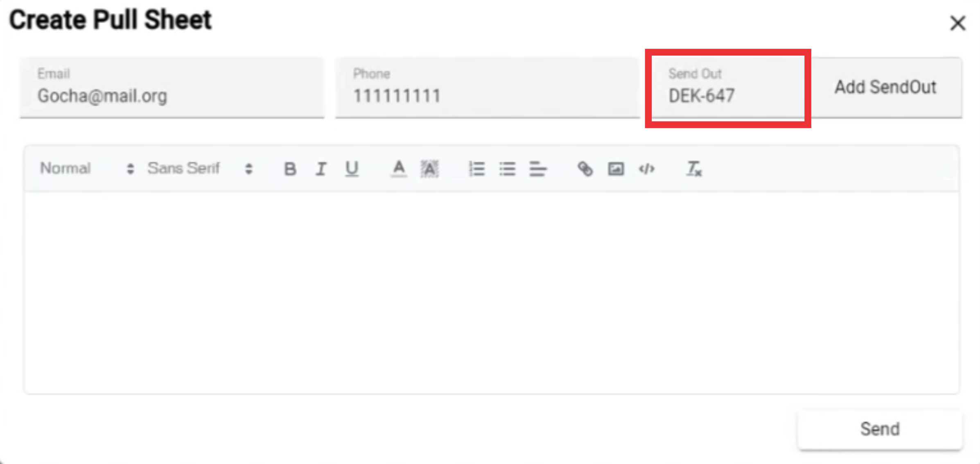The width and height of the screenshot is (980, 464).
Task: Insert an ordered numbered list
Action: click(x=476, y=169)
